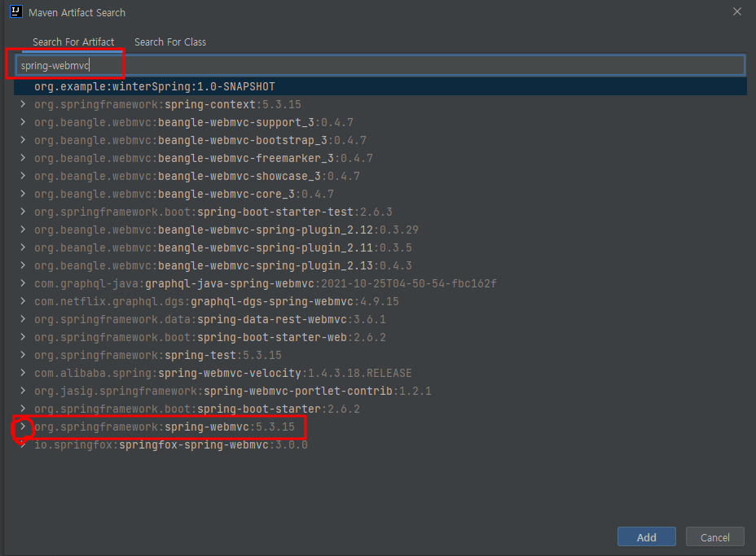756x556 pixels.
Task: Select spring-webmvc-velocity:1.4.3.18.RELEASE row
Action: 380,373
